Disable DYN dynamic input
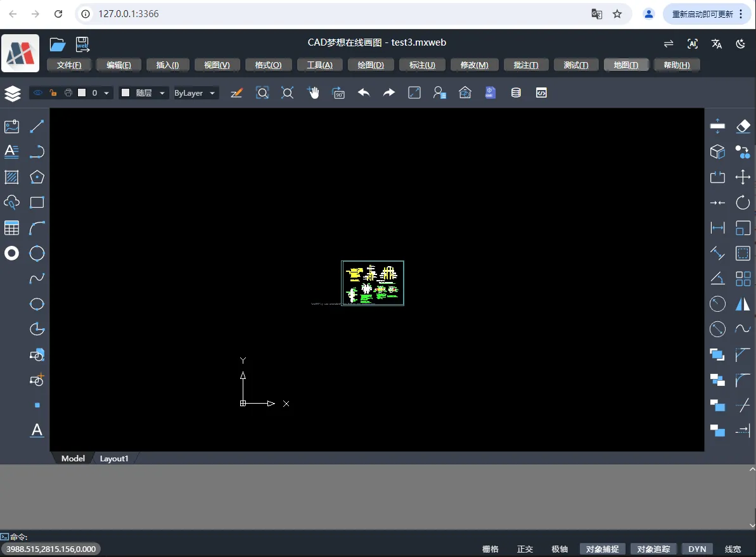 [697, 549]
